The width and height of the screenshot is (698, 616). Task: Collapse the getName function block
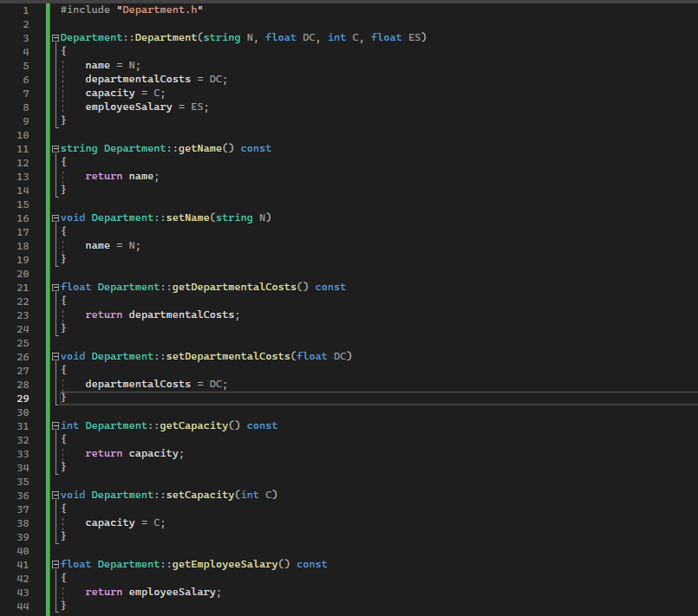[55, 149]
